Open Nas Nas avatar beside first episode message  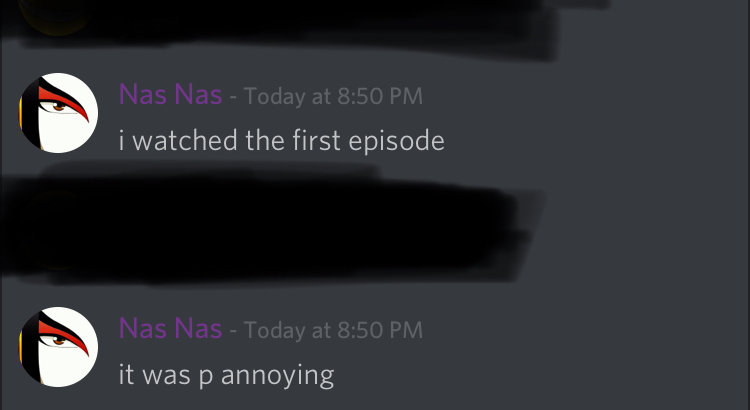tap(58, 113)
